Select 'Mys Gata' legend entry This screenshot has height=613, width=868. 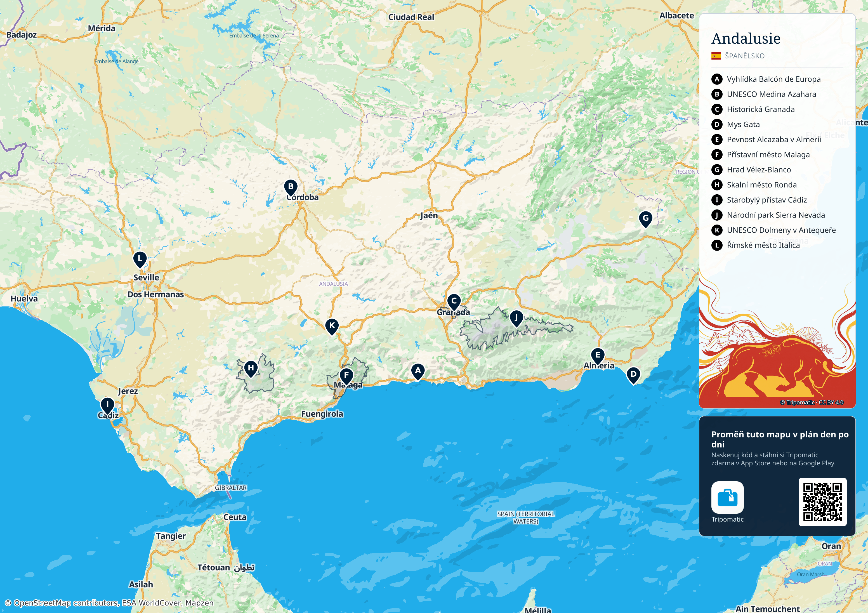[743, 124]
